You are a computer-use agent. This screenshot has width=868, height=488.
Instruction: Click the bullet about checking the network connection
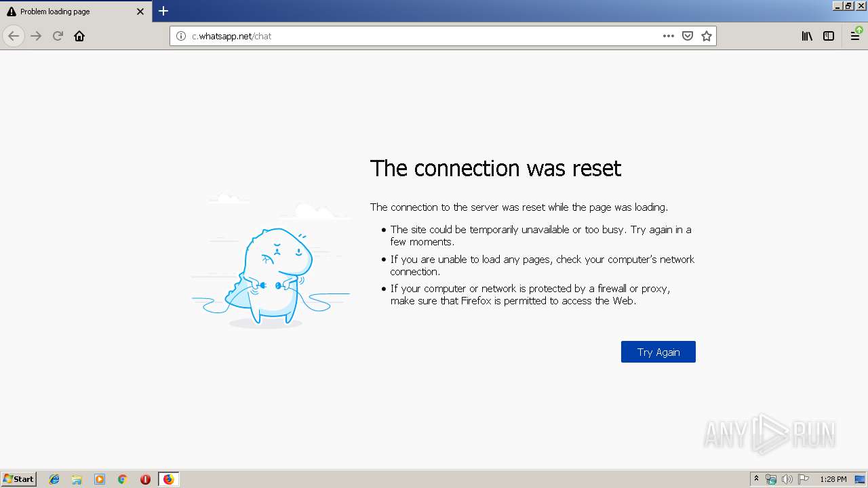click(542, 265)
